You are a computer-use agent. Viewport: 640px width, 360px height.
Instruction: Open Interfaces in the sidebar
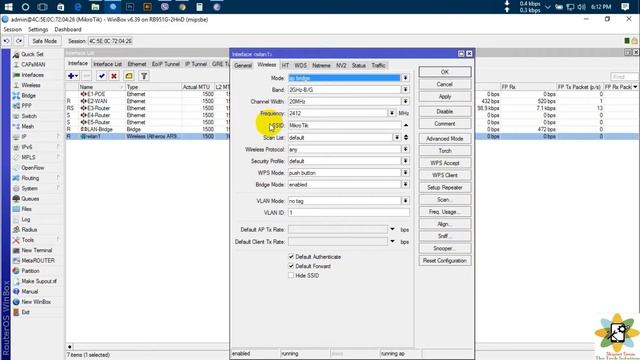pyautogui.click(x=32, y=75)
